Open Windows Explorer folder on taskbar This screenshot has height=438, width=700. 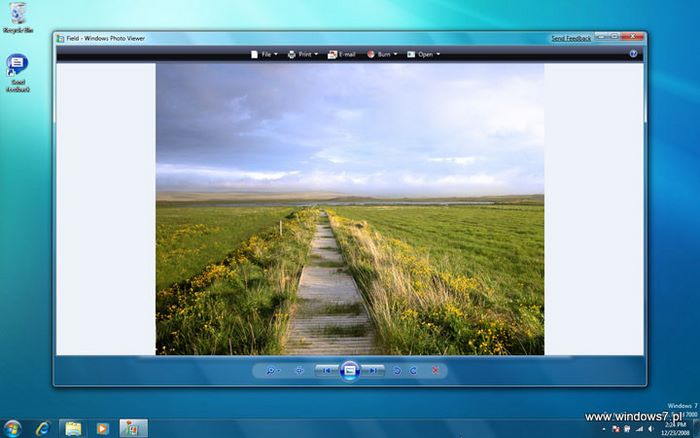point(73,429)
